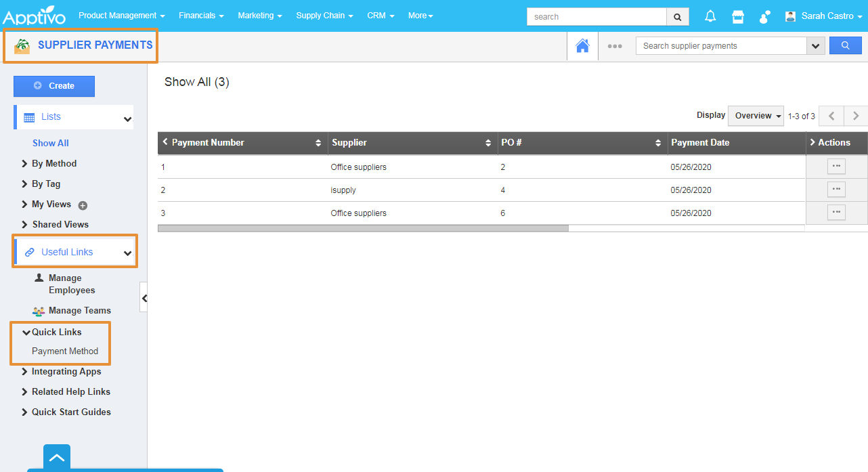This screenshot has height=472, width=868.
Task: Sort by the PO # column arrows
Action: tap(657, 143)
